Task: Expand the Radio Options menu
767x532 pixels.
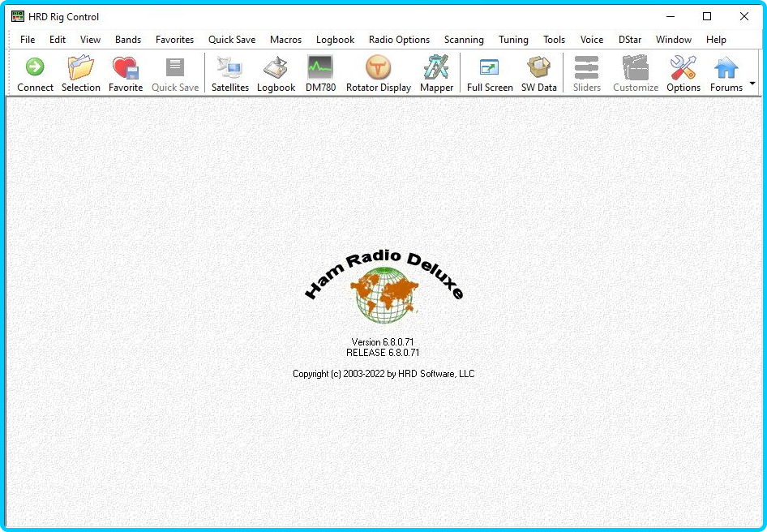Action: pos(399,40)
